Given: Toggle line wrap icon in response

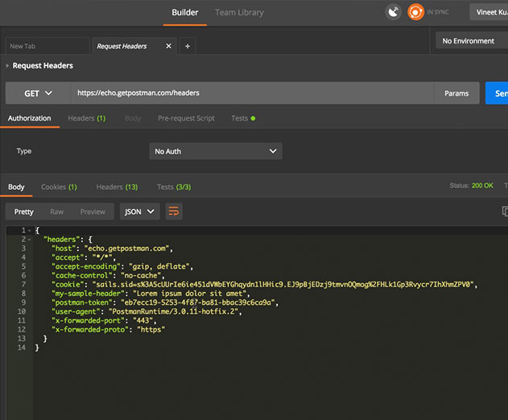Looking at the screenshot, I should click(x=174, y=212).
